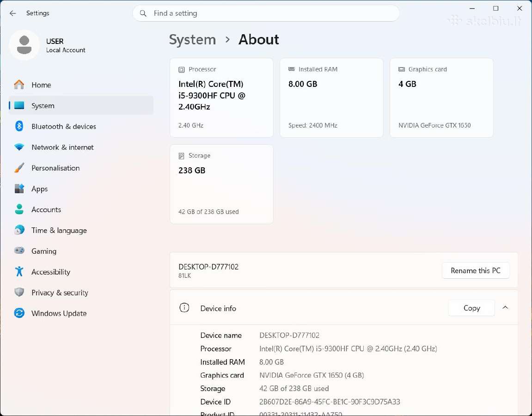Image resolution: width=532 pixels, height=416 pixels.
Task: Click the Bluetooth icon in sidebar
Action: coord(19,126)
